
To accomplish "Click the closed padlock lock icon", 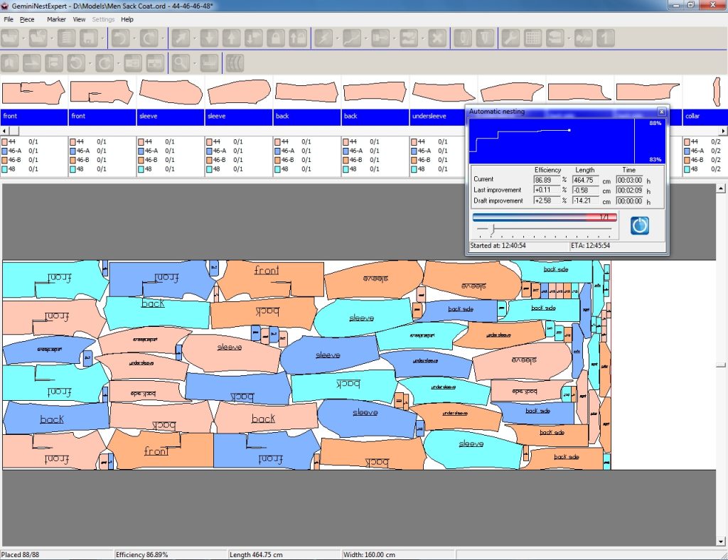I will (x=275, y=38).
